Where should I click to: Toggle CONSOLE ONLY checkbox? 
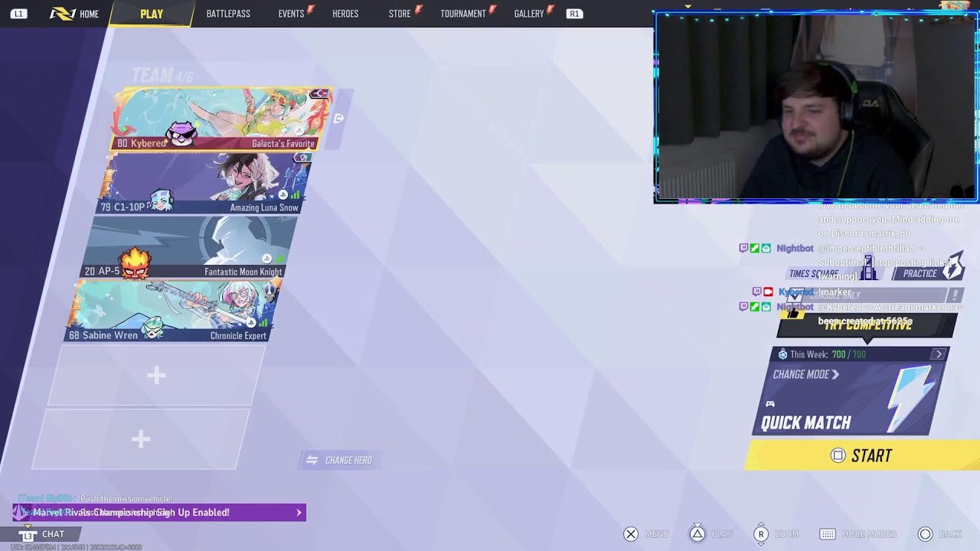(797, 294)
